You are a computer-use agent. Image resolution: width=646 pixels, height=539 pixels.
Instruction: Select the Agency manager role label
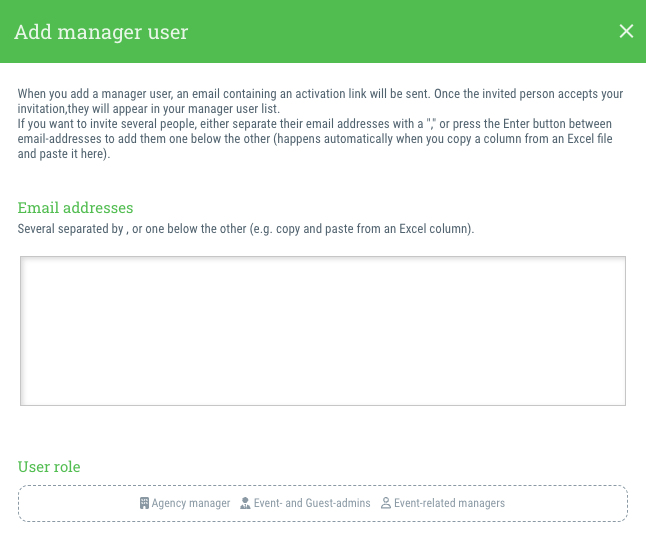coord(191,503)
